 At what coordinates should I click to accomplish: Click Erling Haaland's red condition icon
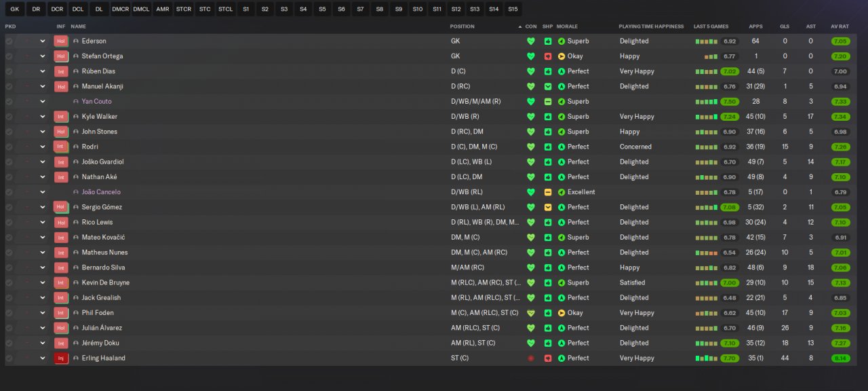(531, 358)
